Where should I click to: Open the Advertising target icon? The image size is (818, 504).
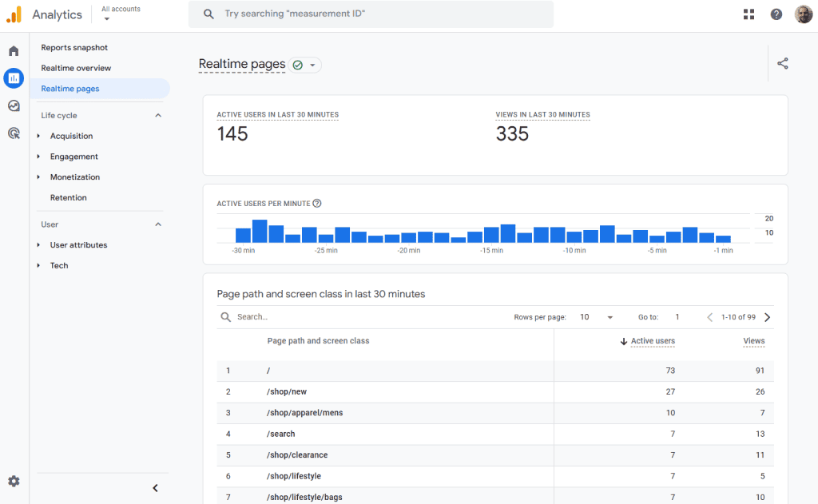(14, 133)
